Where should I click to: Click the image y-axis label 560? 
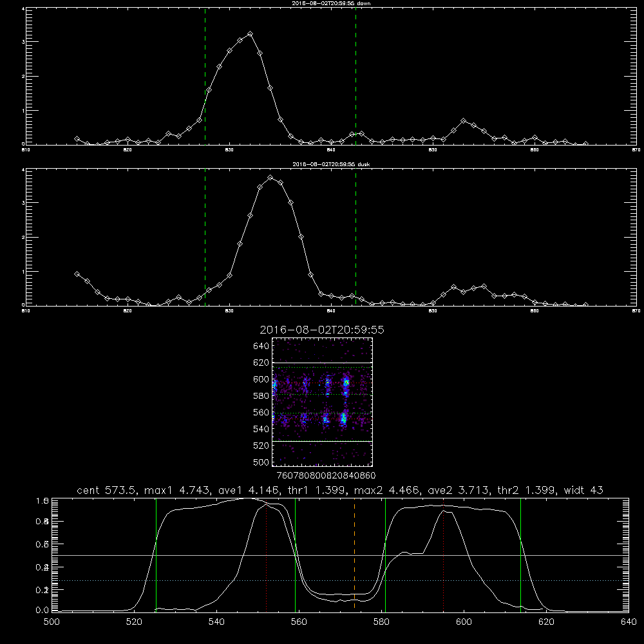261,412
